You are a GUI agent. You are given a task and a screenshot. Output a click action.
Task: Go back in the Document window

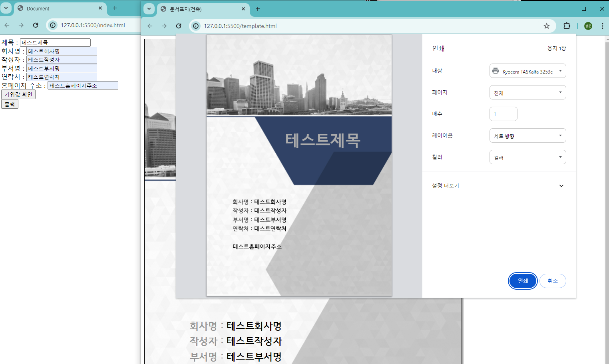[7, 25]
